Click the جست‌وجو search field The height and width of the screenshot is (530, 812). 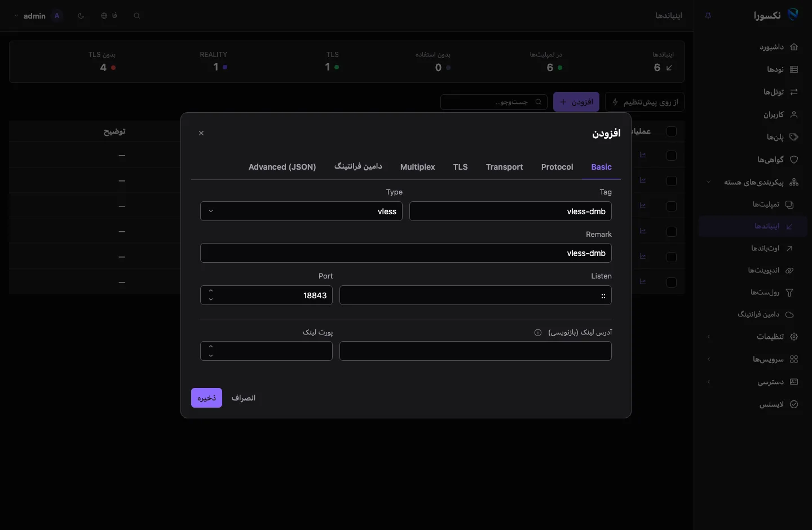494,102
